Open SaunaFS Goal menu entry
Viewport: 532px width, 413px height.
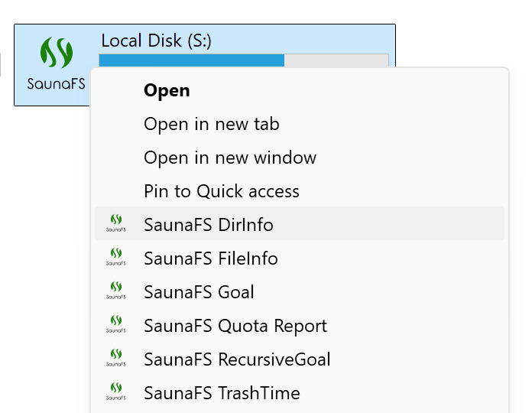click(300, 292)
